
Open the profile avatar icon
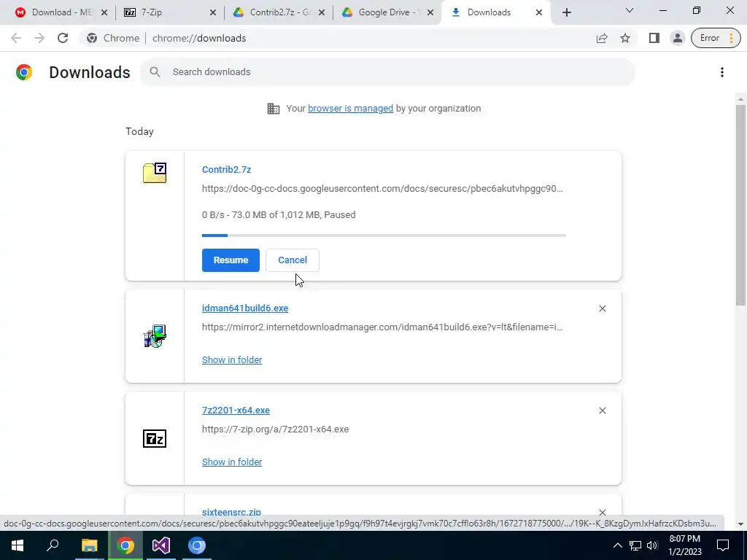(677, 38)
